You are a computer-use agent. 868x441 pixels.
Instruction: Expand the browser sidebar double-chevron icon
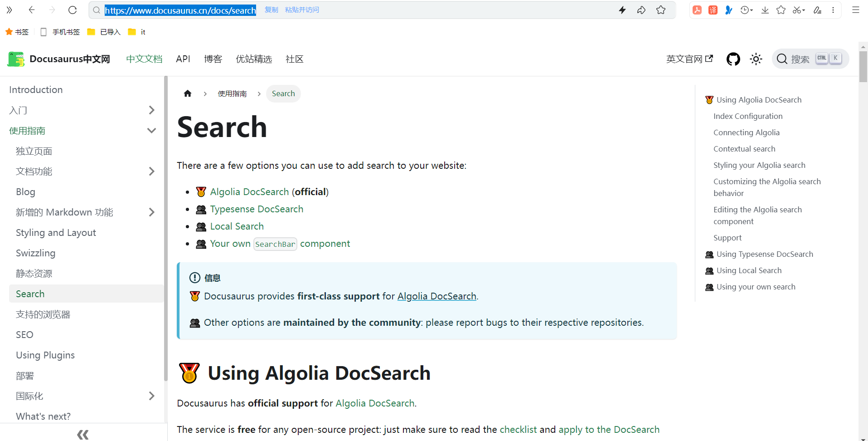click(x=9, y=10)
